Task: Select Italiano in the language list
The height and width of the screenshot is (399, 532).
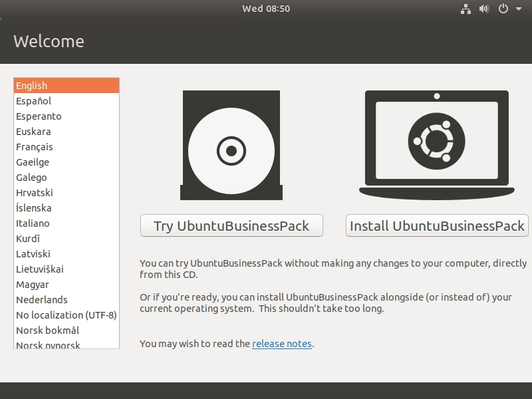Action: 66,223
